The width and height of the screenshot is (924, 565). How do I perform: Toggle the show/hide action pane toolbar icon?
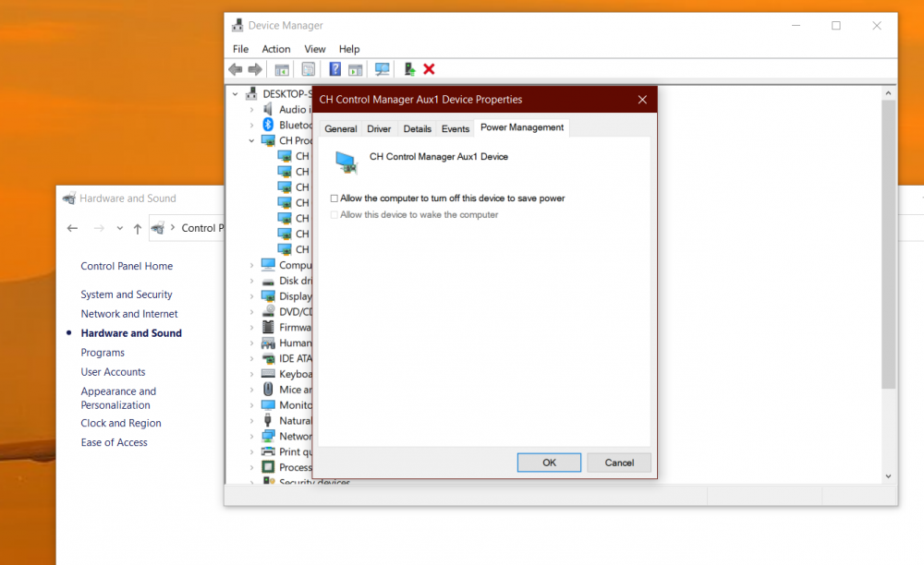[356, 69]
